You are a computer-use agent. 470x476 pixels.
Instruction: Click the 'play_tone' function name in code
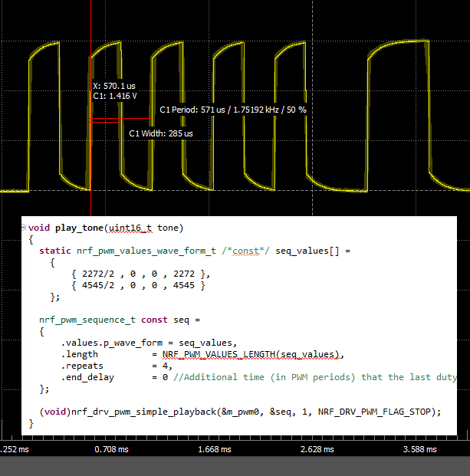tap(79, 228)
